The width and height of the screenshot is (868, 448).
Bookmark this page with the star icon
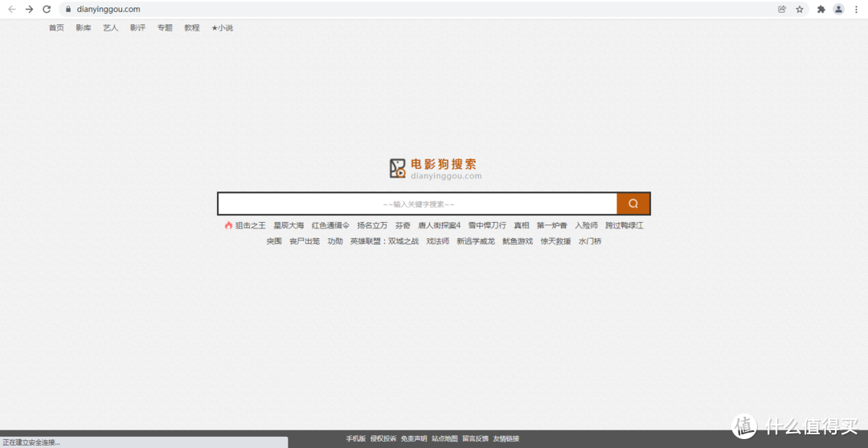pyautogui.click(x=800, y=10)
